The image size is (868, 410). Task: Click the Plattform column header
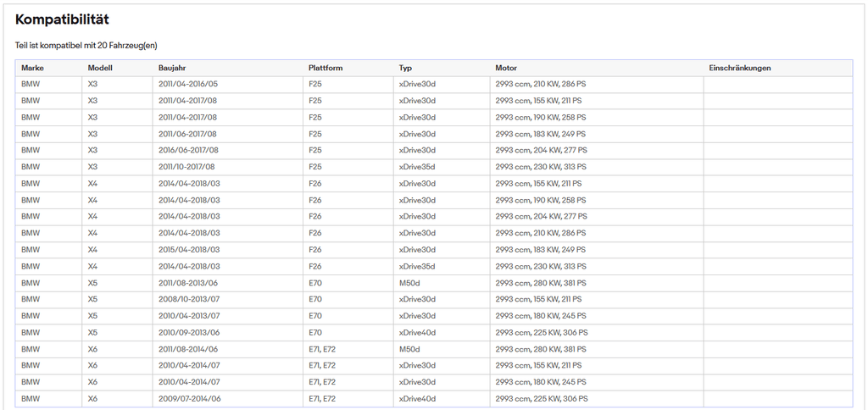(x=325, y=68)
